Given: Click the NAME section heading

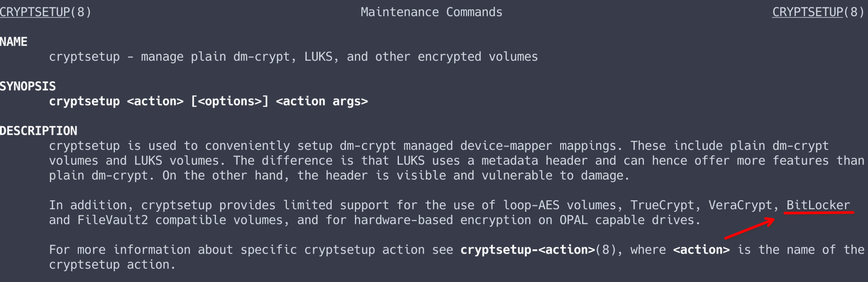Looking at the screenshot, I should point(14,42).
